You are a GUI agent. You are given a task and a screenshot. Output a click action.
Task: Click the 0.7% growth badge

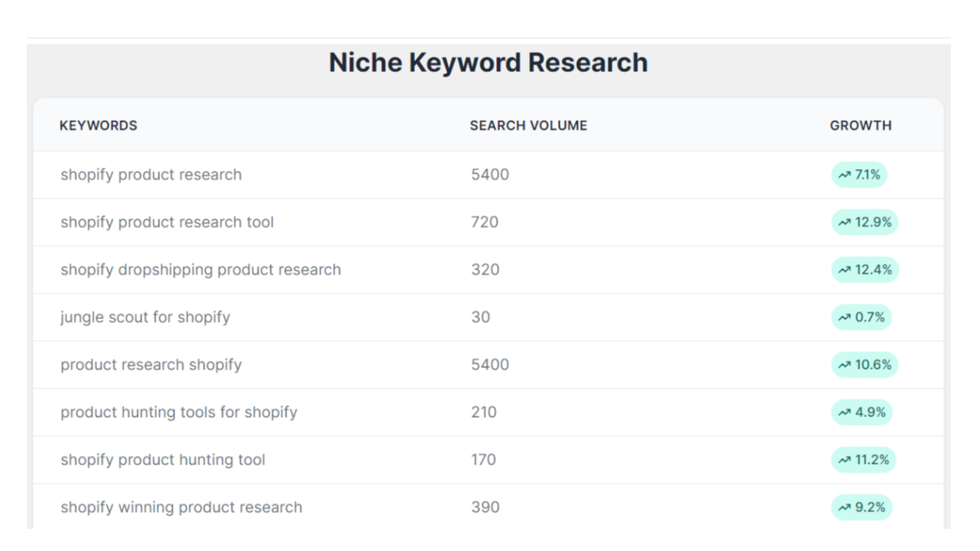[x=861, y=317]
